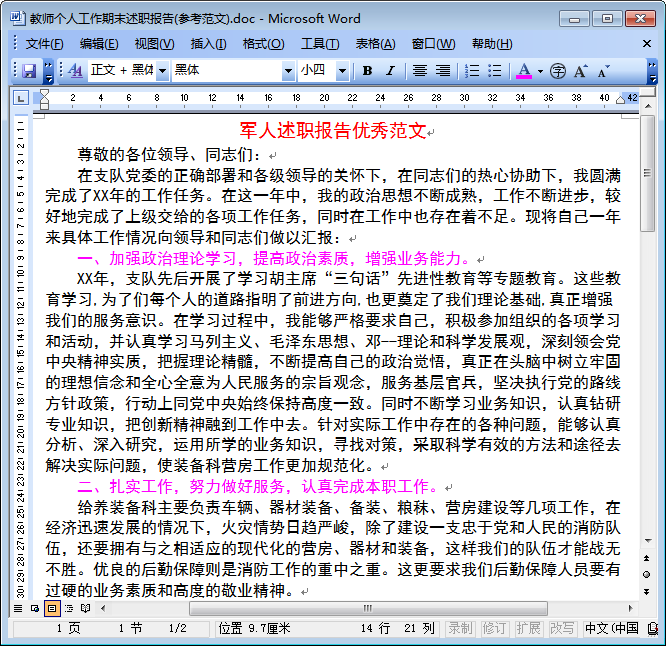
Task: Toggle 录制 macro recording in status bar
Action: (460, 628)
